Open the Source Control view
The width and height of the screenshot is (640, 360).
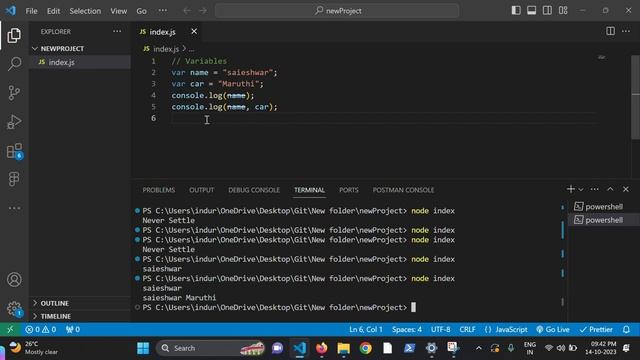pos(14,93)
